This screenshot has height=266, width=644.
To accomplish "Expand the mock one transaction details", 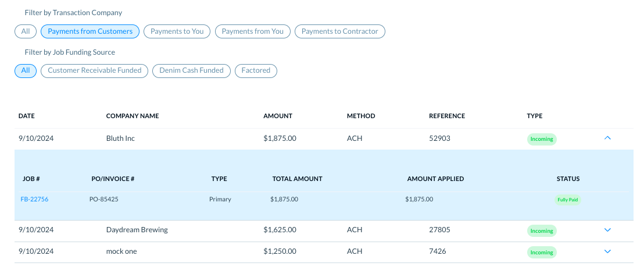I will (607, 251).
